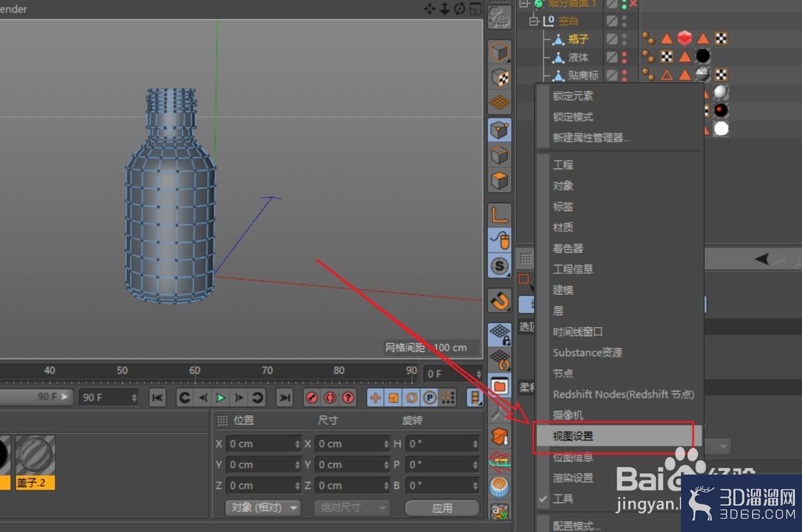Select the 盖子.2 material thumbnail
The height and width of the screenshot is (532, 802).
click(x=35, y=462)
